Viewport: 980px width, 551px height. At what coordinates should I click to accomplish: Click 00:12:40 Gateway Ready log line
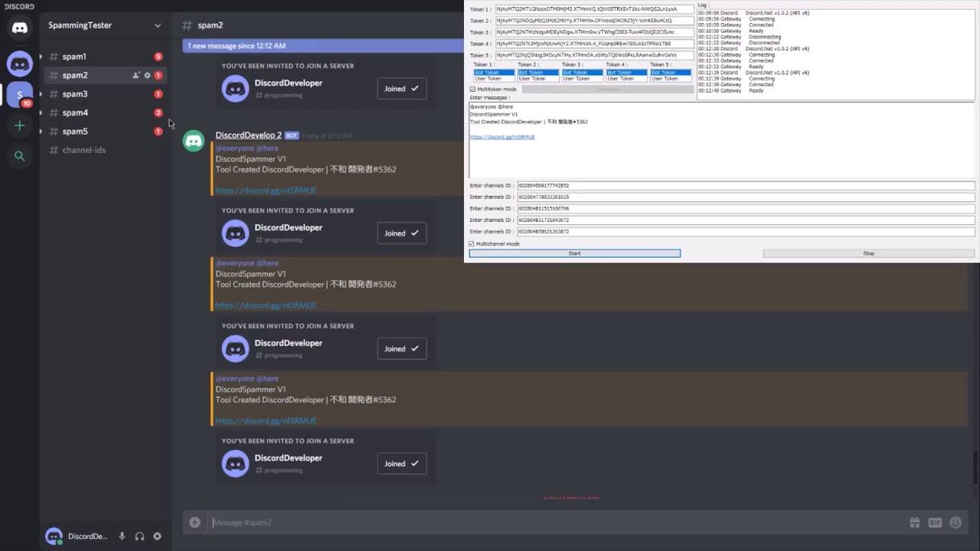coord(731,91)
